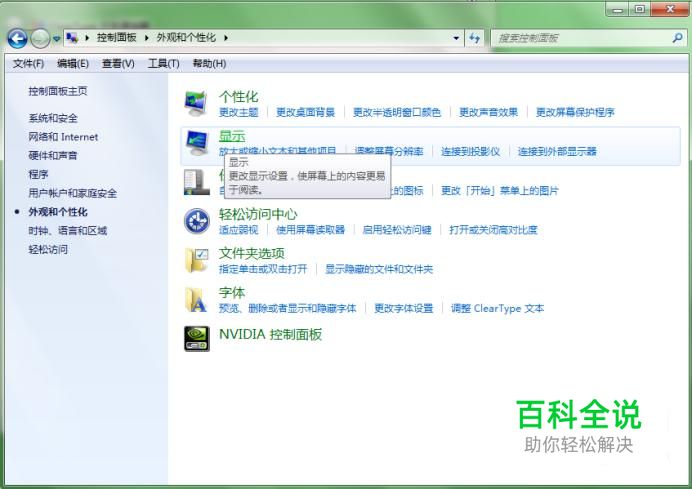
Task: Click the 文件夹选项 folder icon
Action: click(x=197, y=260)
